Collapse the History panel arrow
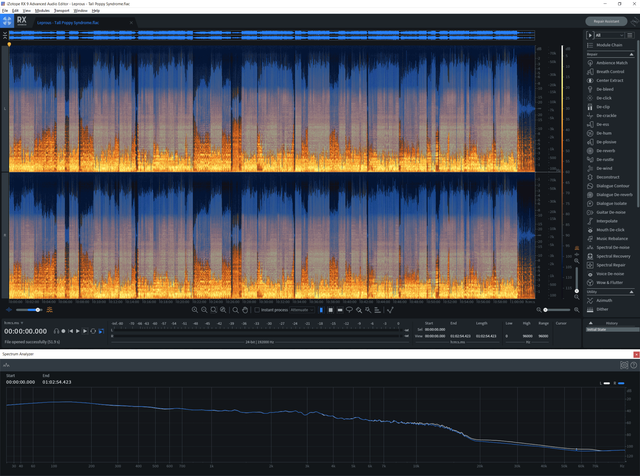The height and width of the screenshot is (476, 640). coord(590,323)
